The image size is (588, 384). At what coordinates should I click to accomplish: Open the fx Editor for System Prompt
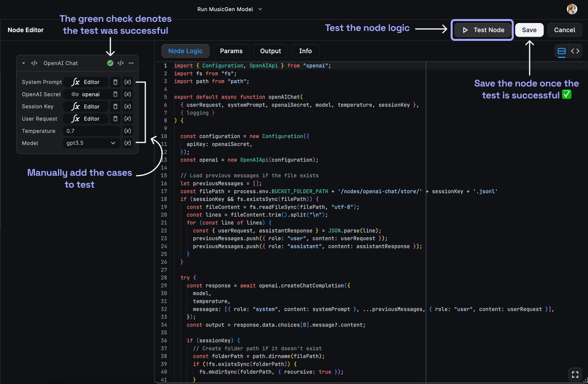85,82
